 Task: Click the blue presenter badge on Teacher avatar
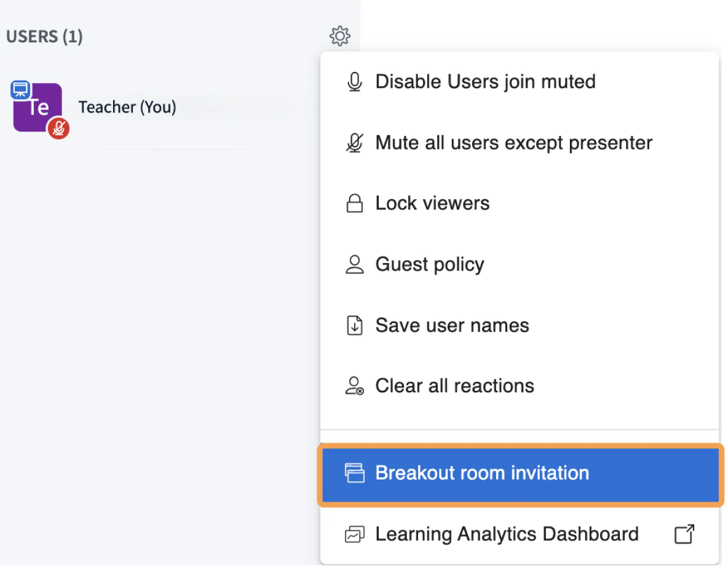tap(20, 90)
